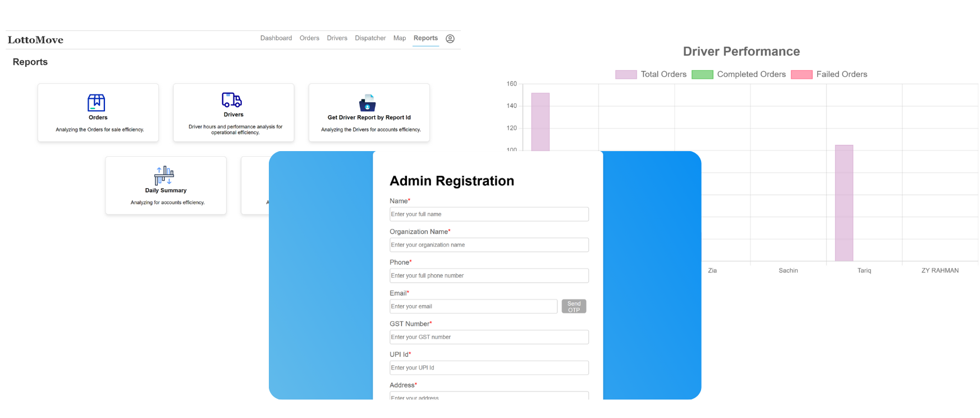The width and height of the screenshot is (980, 418).
Task: Click the 160 y-axis value
Action: click(x=512, y=84)
